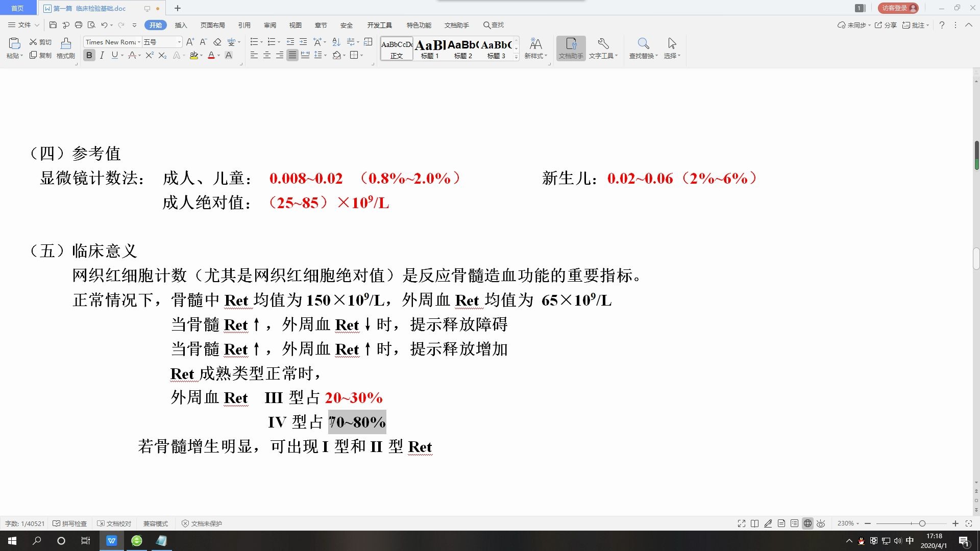Apply the 正文 style
Image resolution: width=980 pixels, height=551 pixels.
pyautogui.click(x=397, y=48)
